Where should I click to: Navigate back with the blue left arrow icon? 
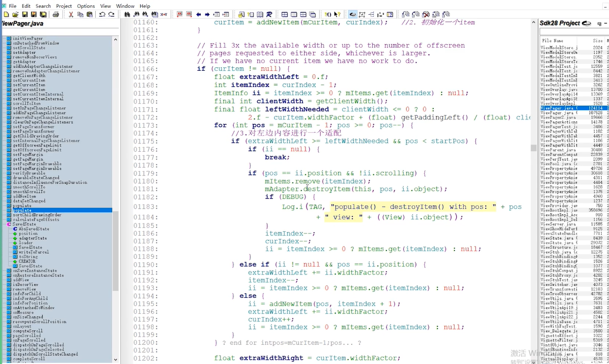198,15
